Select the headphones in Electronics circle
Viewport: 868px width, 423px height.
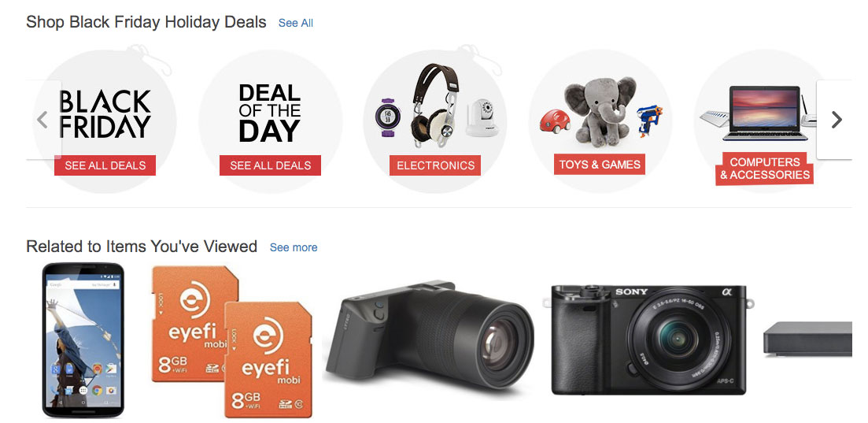[x=435, y=106]
